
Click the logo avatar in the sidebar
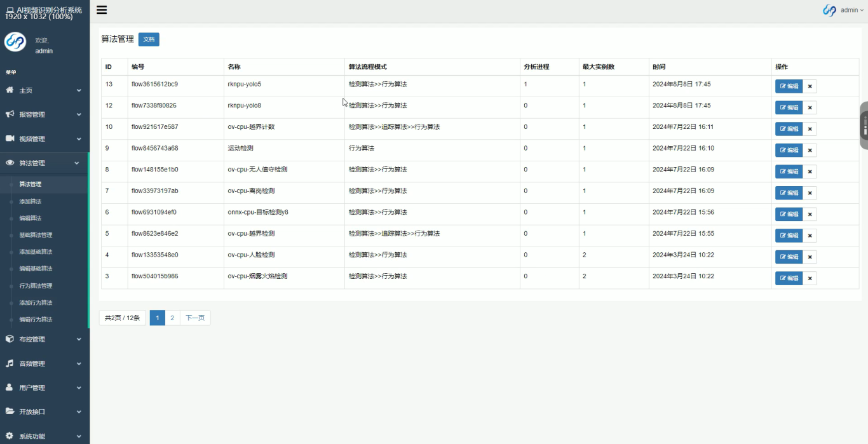(x=15, y=42)
